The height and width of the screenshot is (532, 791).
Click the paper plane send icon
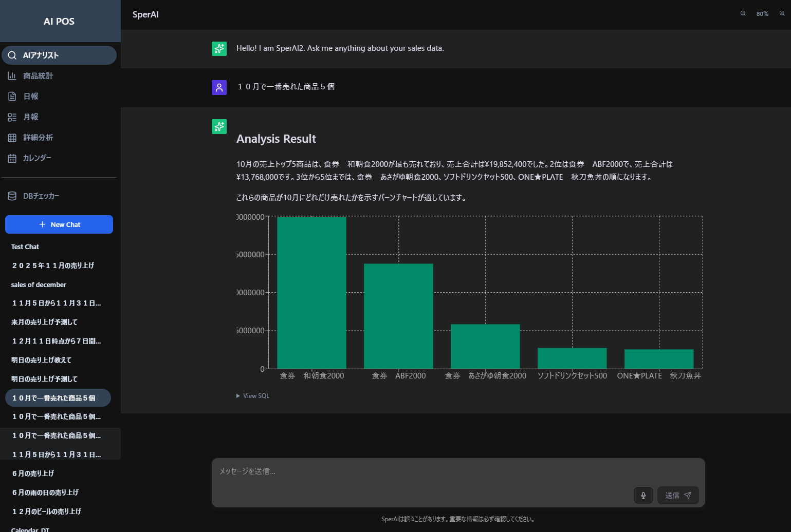688,496
